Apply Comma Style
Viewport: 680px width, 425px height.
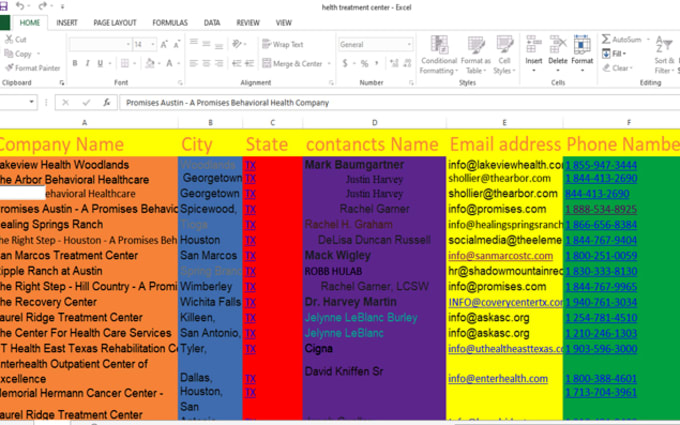point(377,64)
